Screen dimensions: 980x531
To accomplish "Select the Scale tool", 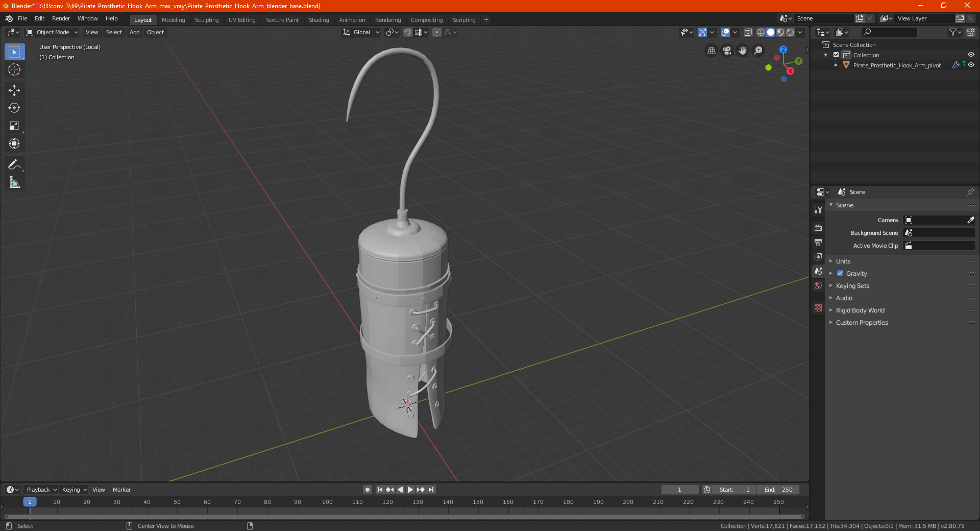I will point(14,126).
